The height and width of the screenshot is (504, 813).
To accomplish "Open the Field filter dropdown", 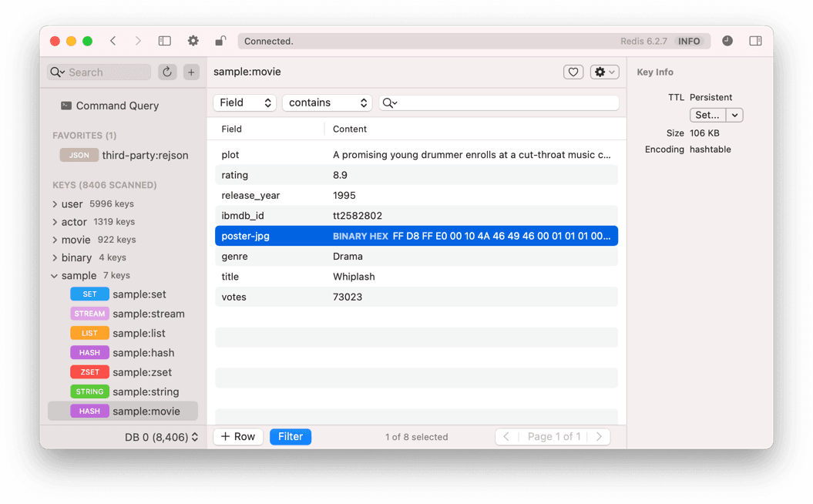I will pyautogui.click(x=244, y=102).
